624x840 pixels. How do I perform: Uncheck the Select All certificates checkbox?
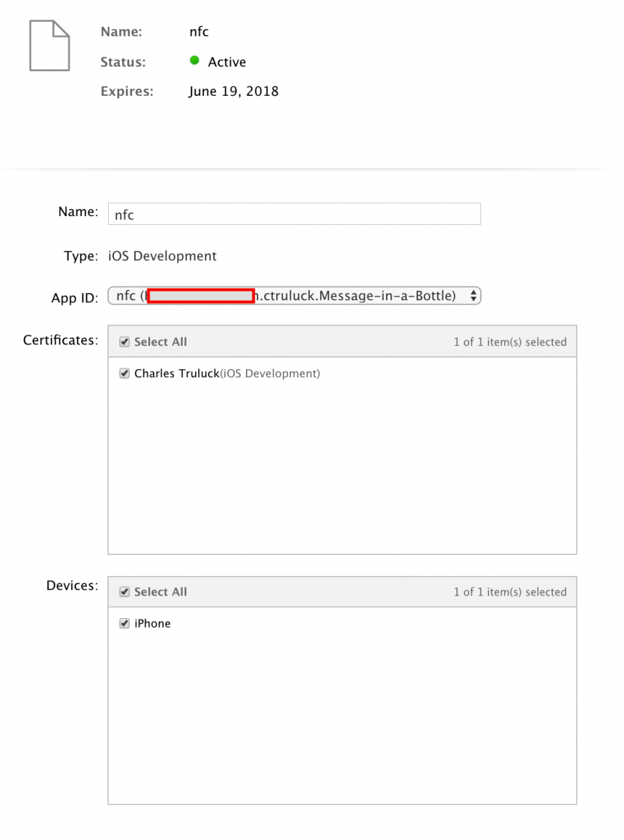coord(124,341)
